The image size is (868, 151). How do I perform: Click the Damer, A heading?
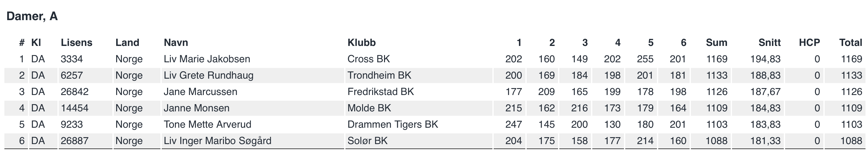32,16
